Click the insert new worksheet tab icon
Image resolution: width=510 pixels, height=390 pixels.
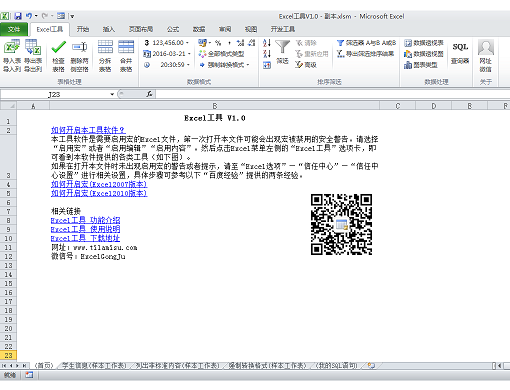(x=371, y=366)
